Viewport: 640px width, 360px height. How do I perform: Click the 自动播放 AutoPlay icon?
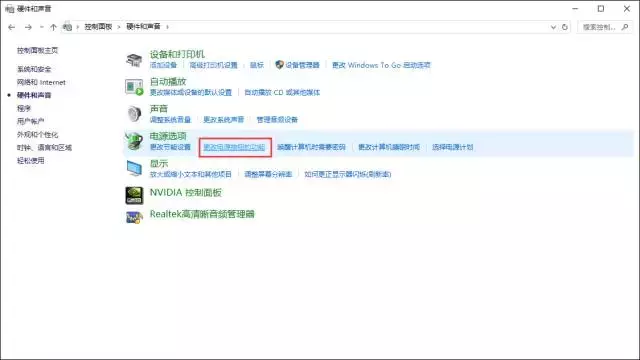[134, 87]
